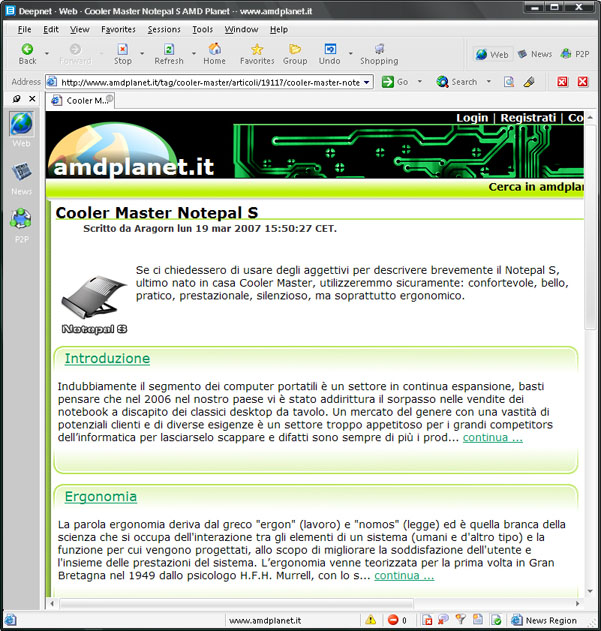Screen dimensions: 601x631
Task: Open the Favorites toolbar button
Action: [257, 54]
